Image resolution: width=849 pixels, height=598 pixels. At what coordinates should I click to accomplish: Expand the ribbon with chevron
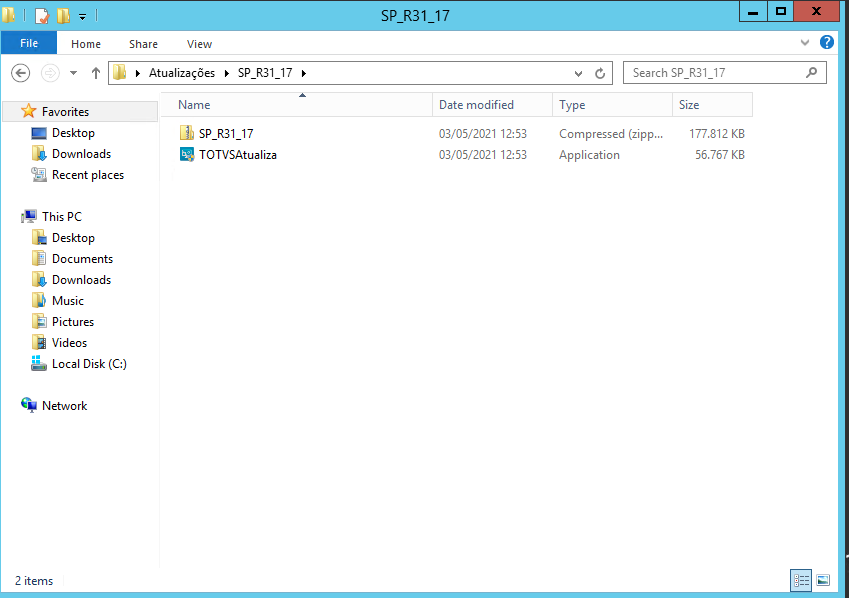click(805, 43)
